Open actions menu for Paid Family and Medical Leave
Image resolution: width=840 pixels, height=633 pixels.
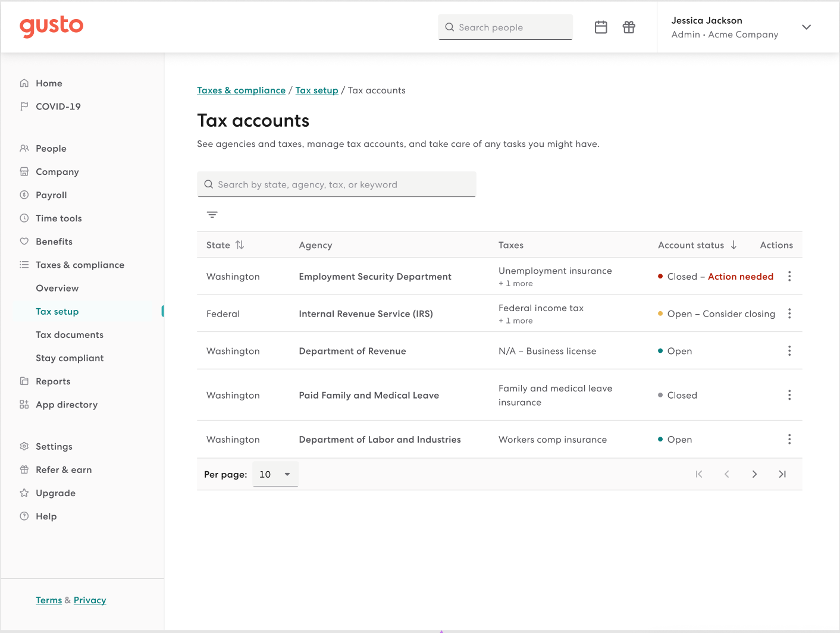point(789,395)
